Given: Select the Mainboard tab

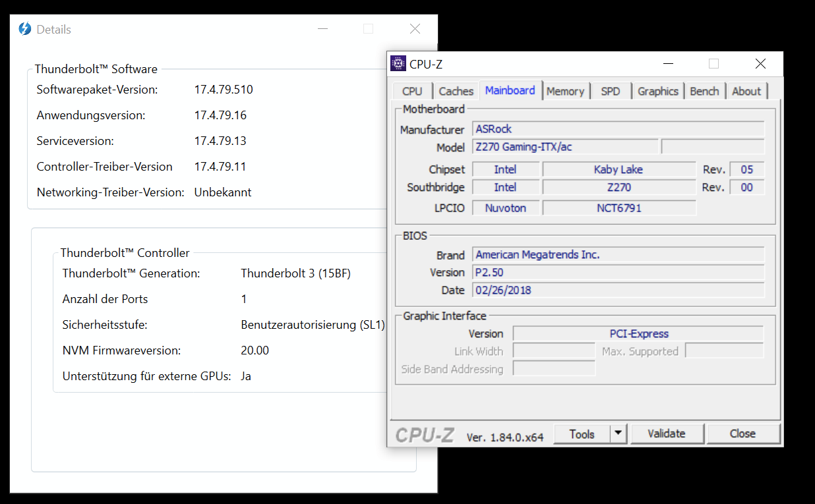Looking at the screenshot, I should pyautogui.click(x=510, y=90).
